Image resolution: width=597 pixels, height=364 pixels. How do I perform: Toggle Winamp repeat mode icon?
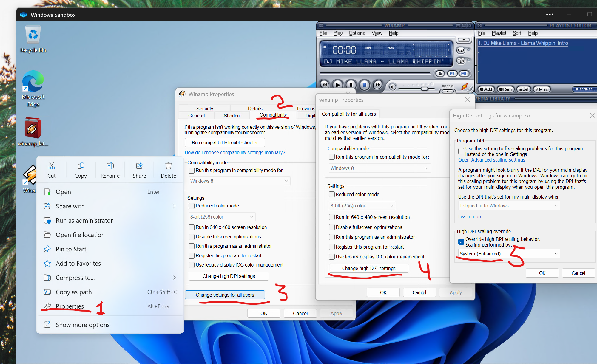[461, 50]
